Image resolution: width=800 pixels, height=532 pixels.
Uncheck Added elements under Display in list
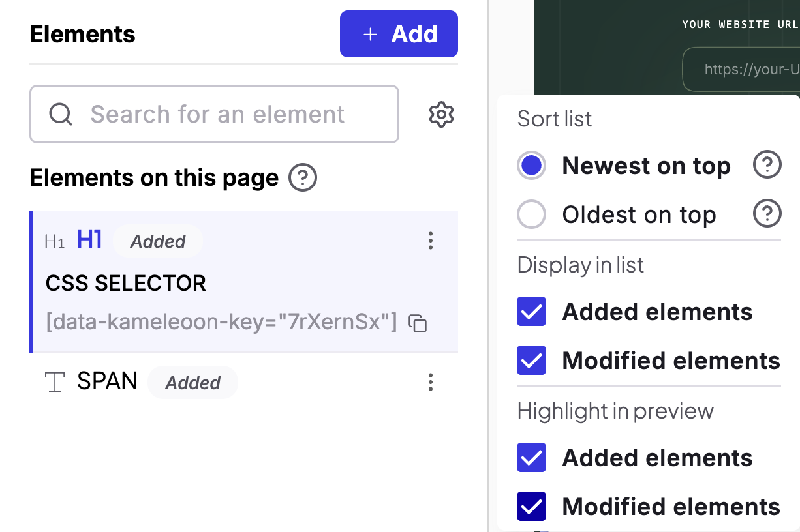coord(532,312)
